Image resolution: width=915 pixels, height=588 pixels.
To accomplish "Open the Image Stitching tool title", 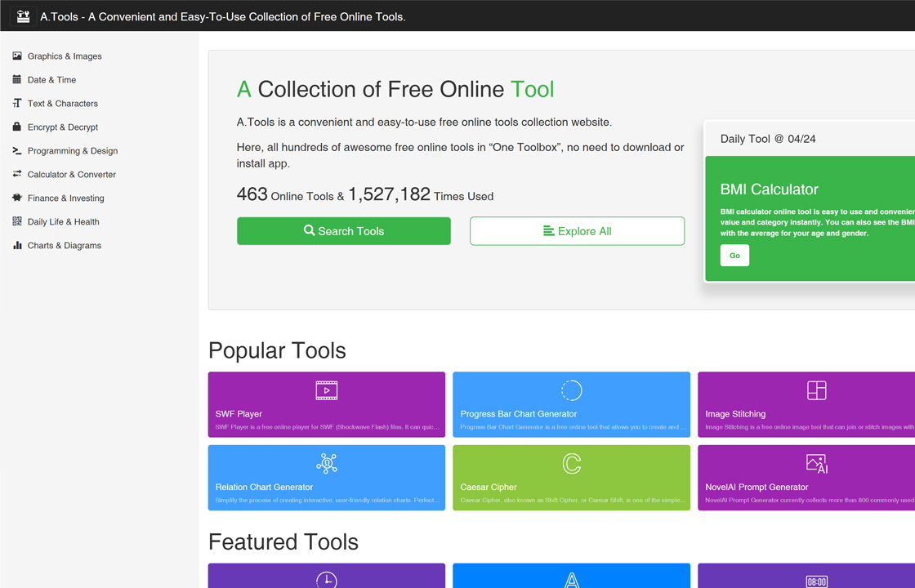I will pos(735,413).
